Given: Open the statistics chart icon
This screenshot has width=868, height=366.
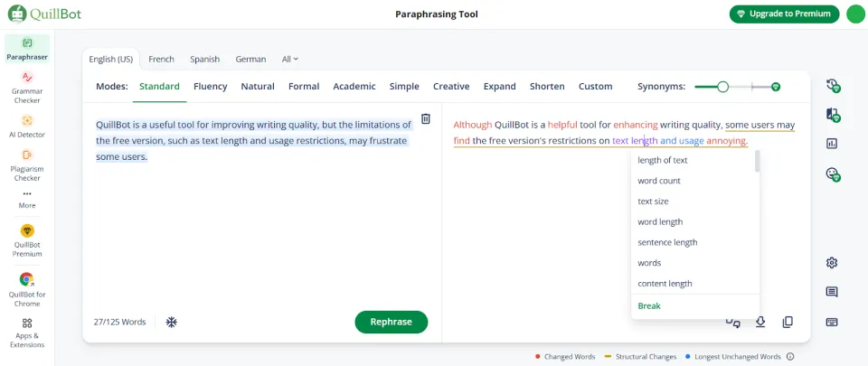Looking at the screenshot, I should (832, 144).
